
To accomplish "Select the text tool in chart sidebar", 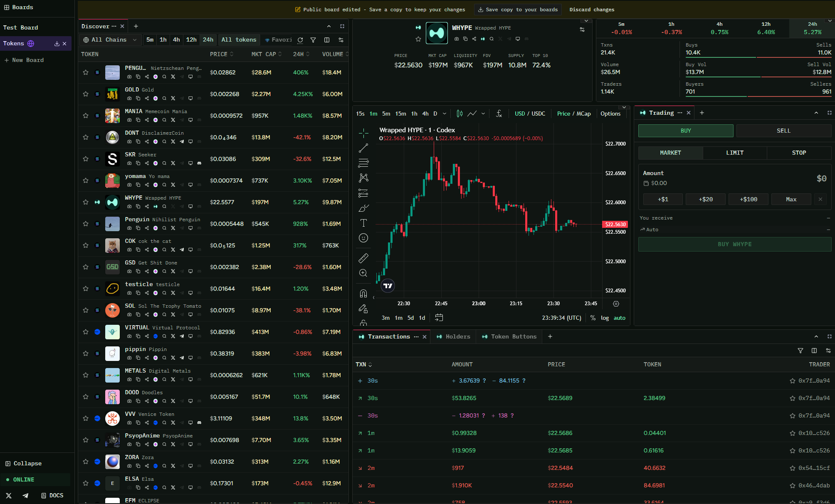I will pos(363,223).
